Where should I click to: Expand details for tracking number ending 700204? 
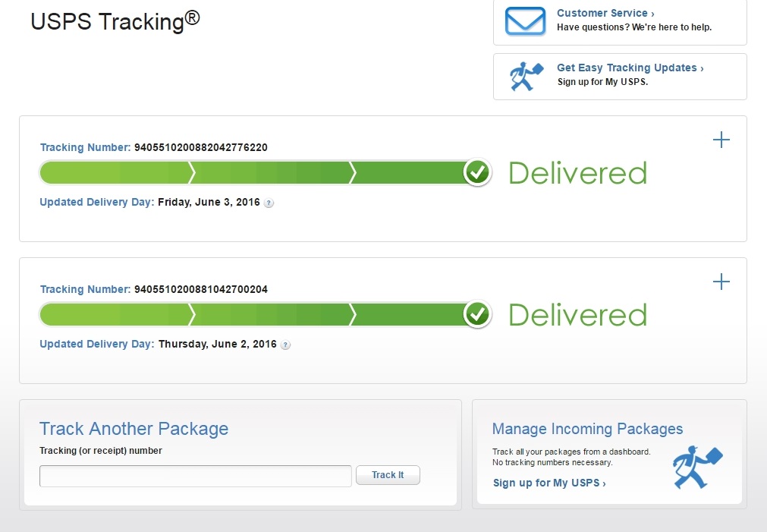[721, 282]
